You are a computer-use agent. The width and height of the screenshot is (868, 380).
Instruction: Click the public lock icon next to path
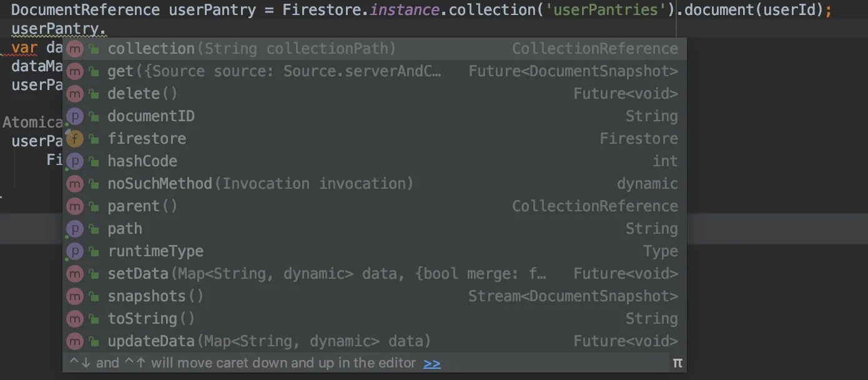click(94, 229)
